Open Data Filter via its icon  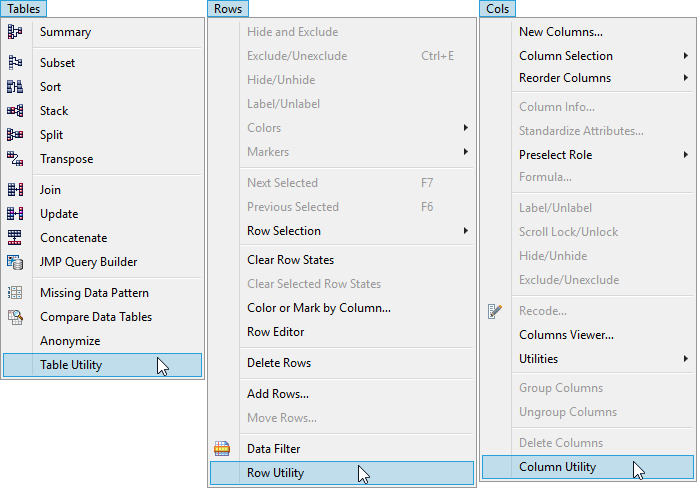point(222,449)
